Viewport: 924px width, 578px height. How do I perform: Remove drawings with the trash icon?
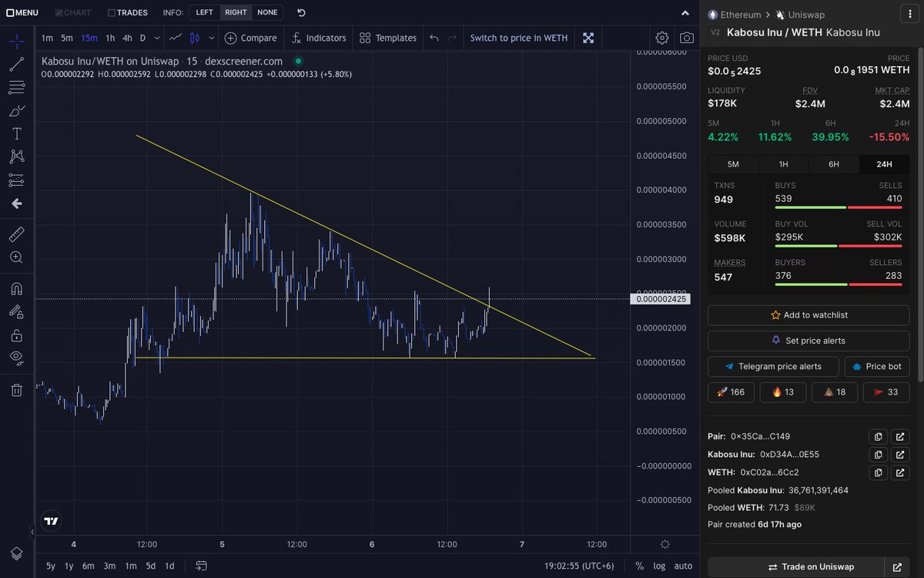pyautogui.click(x=16, y=390)
